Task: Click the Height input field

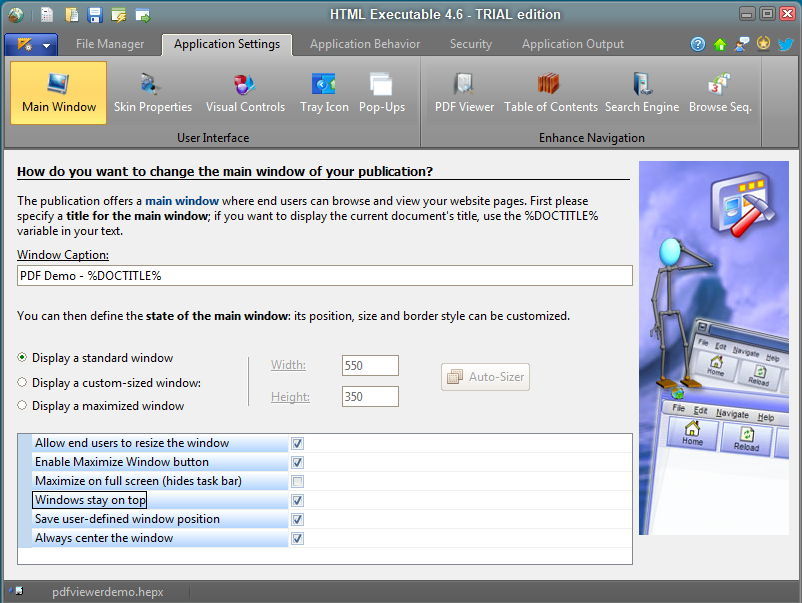Action: (370, 397)
